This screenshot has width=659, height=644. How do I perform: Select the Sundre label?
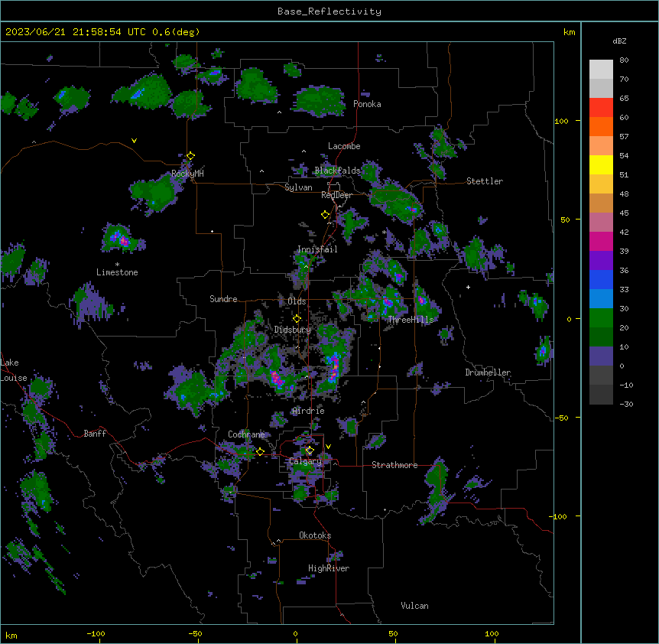point(223,299)
